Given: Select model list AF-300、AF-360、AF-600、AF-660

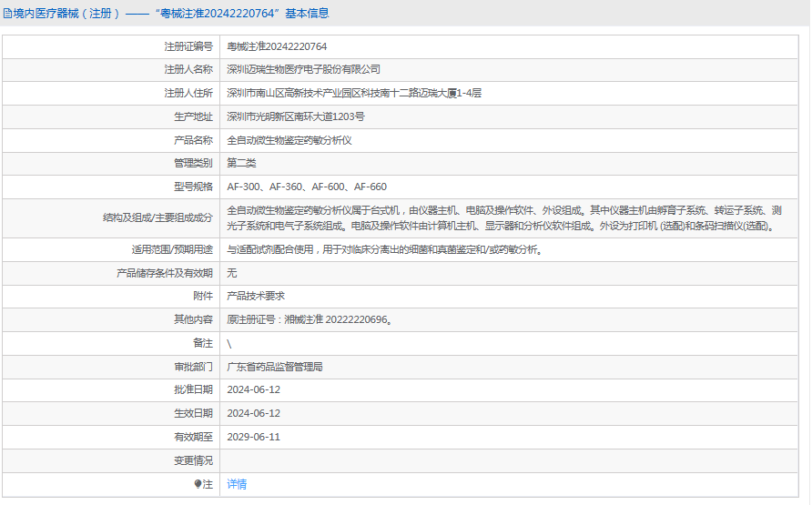Looking at the screenshot, I should (307, 187).
